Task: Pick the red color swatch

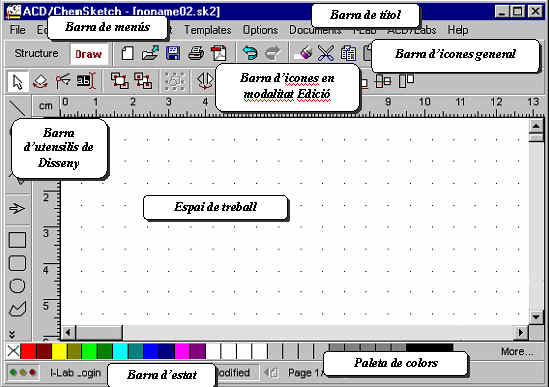Action: (x=28, y=351)
